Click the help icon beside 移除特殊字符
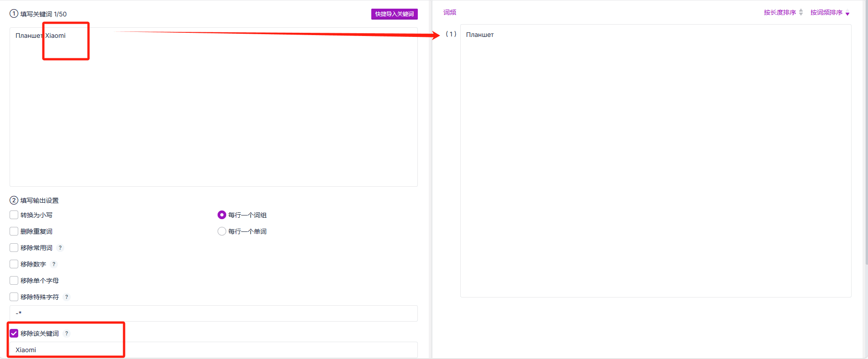This screenshot has height=359, width=868. tap(67, 297)
